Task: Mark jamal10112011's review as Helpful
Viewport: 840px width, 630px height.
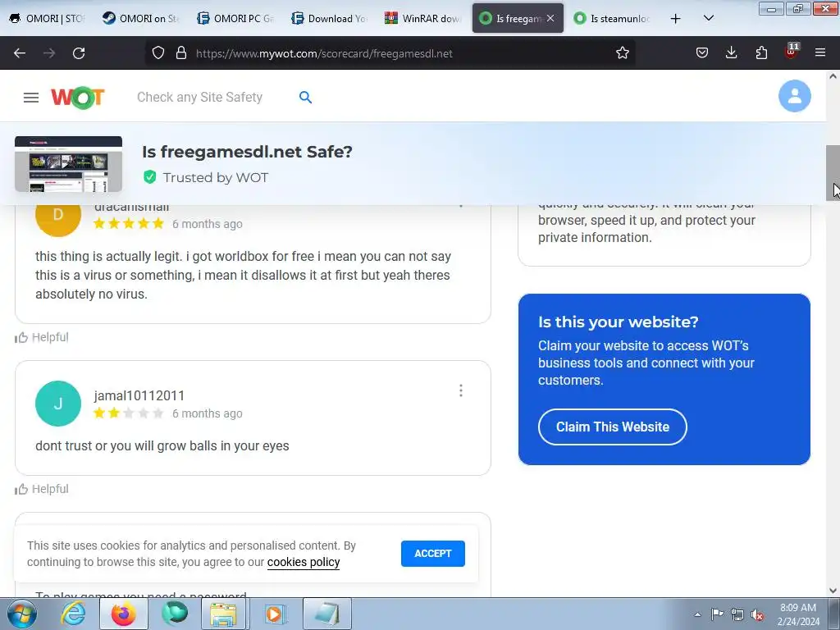Action: [42, 489]
